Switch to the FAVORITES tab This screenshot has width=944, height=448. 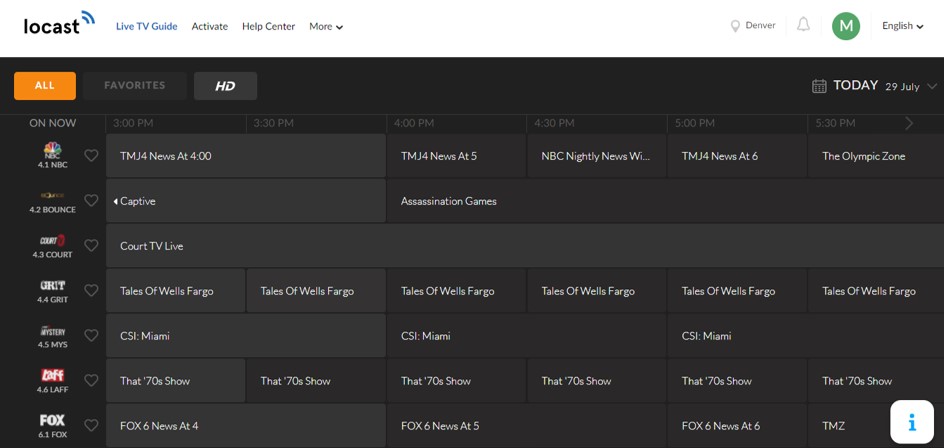135,86
